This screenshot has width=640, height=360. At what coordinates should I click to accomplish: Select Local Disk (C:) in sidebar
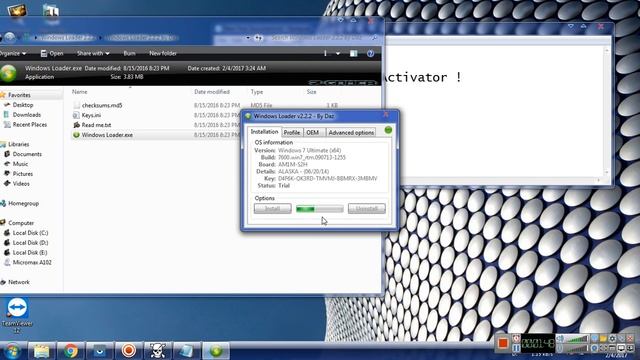[x=30, y=233]
